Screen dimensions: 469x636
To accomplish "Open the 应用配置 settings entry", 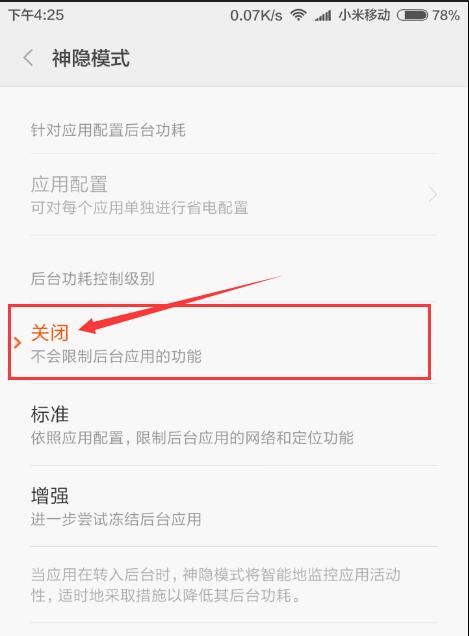I will click(234, 195).
